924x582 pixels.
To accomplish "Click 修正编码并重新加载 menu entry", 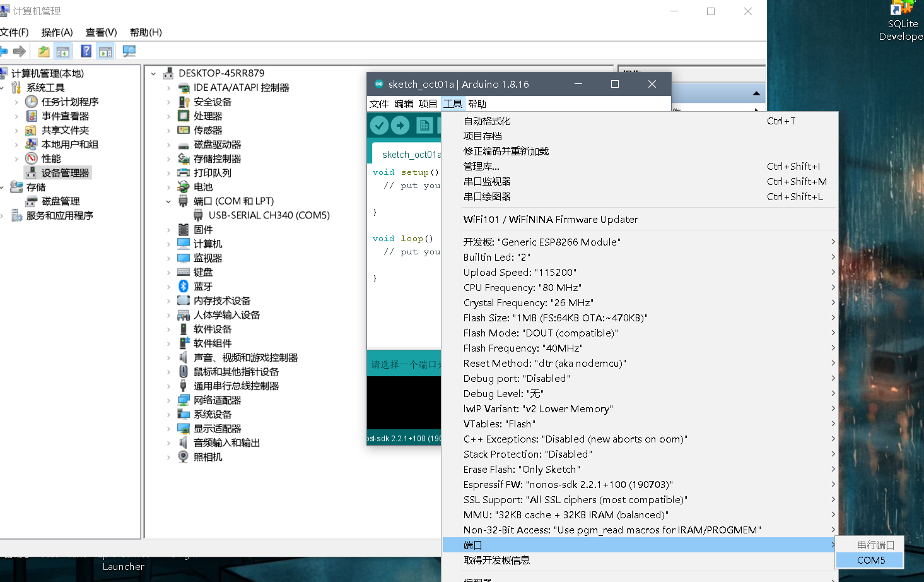I will (x=640, y=151).
